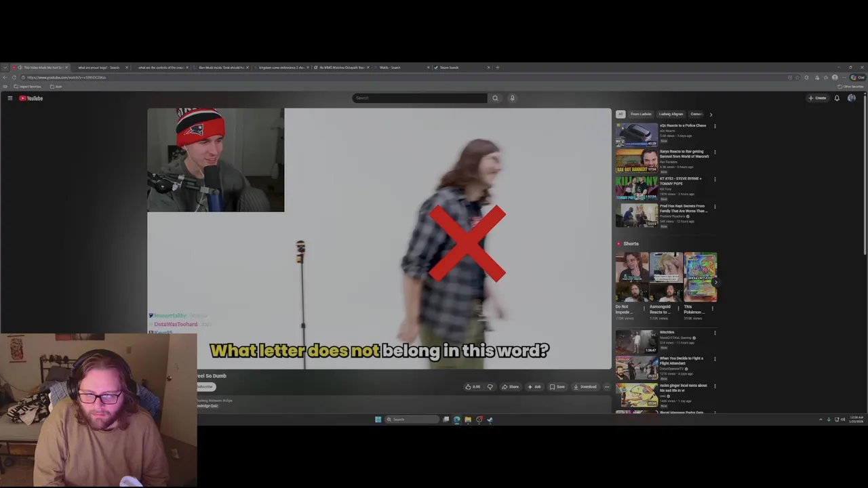Open options for Pred Has Kept Secrets video
The width and height of the screenshot is (868, 488).
pyautogui.click(x=715, y=207)
